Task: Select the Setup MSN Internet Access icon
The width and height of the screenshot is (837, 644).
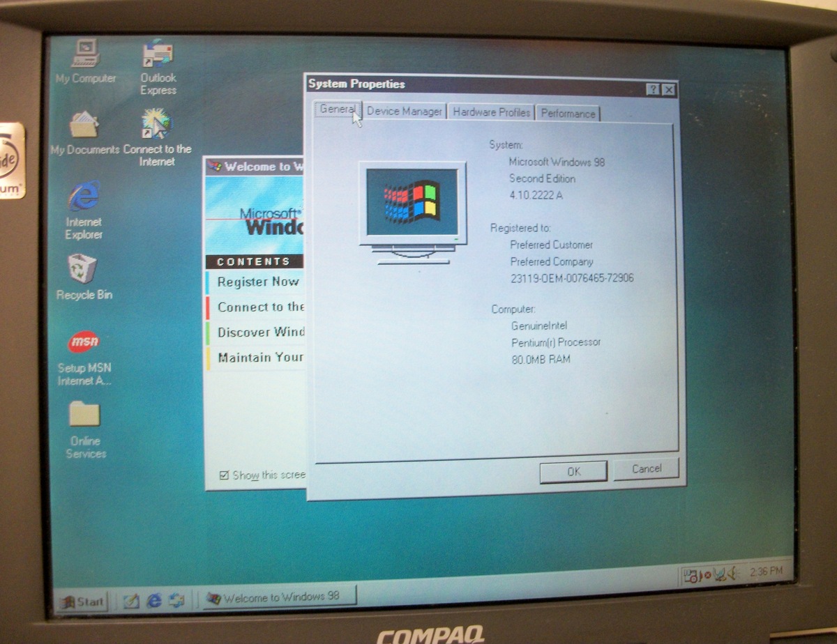Action: [84, 342]
